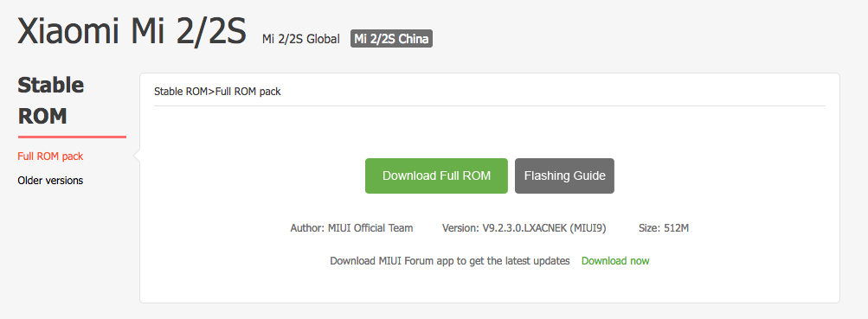Click the Author: MIUI Official Team text
868x319 pixels.
(x=351, y=227)
